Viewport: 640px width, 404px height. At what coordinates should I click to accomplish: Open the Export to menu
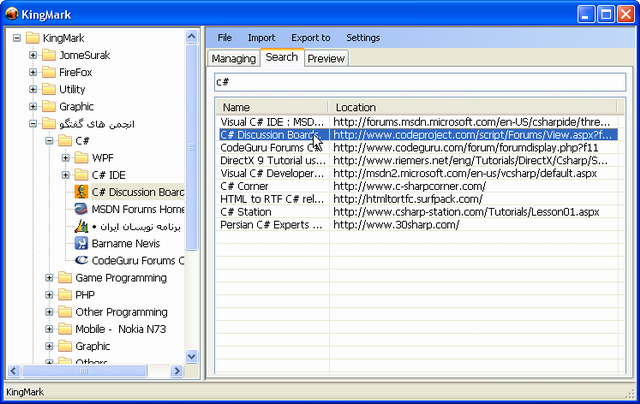tap(311, 38)
